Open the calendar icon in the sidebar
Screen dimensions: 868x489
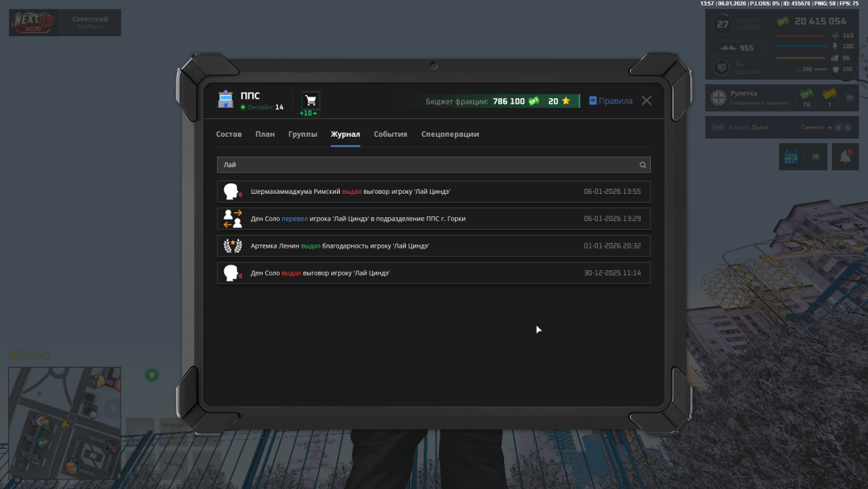click(x=792, y=156)
